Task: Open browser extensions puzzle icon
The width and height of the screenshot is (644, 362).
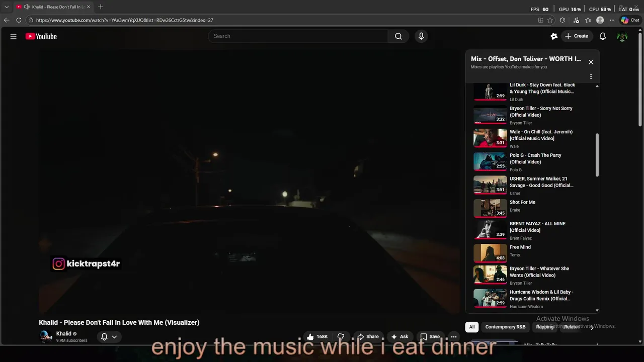Action: [x=562, y=20]
